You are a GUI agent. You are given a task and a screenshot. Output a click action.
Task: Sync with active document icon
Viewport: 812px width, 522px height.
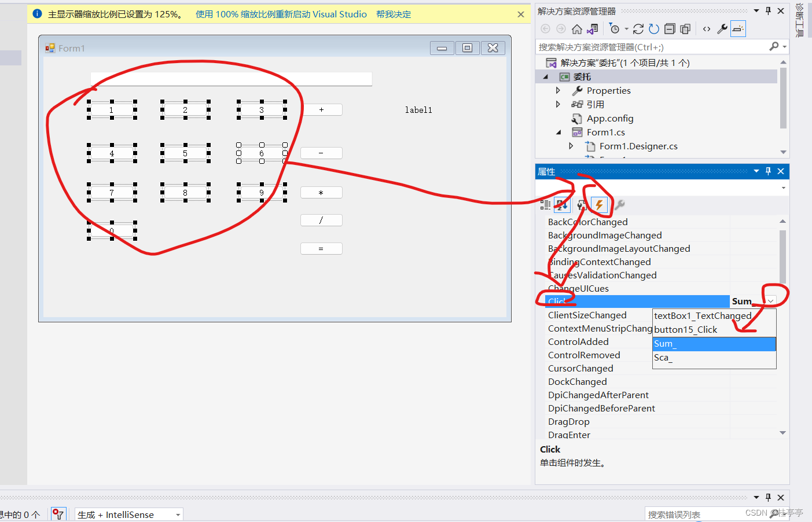click(x=638, y=29)
